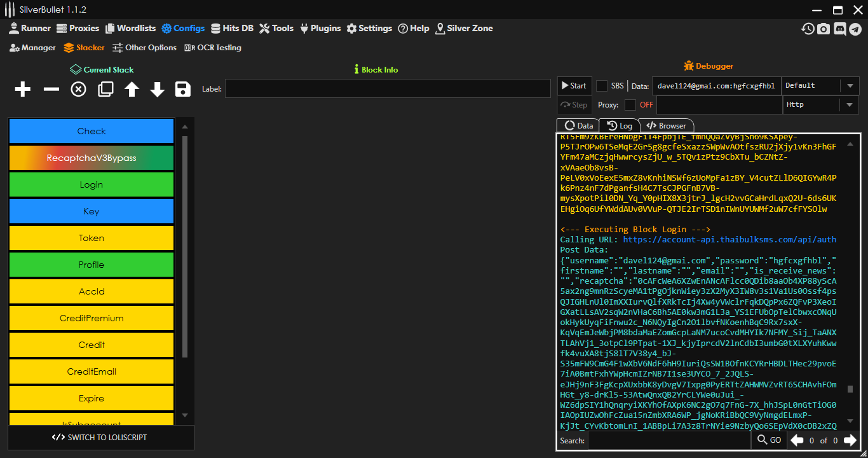Image resolution: width=868 pixels, height=458 pixels.
Task: Toggle the Proxy checkbox in the debugger
Action: tap(630, 105)
